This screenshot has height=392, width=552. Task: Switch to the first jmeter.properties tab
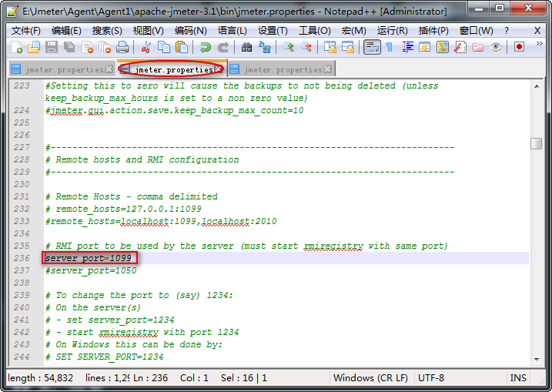(62, 69)
